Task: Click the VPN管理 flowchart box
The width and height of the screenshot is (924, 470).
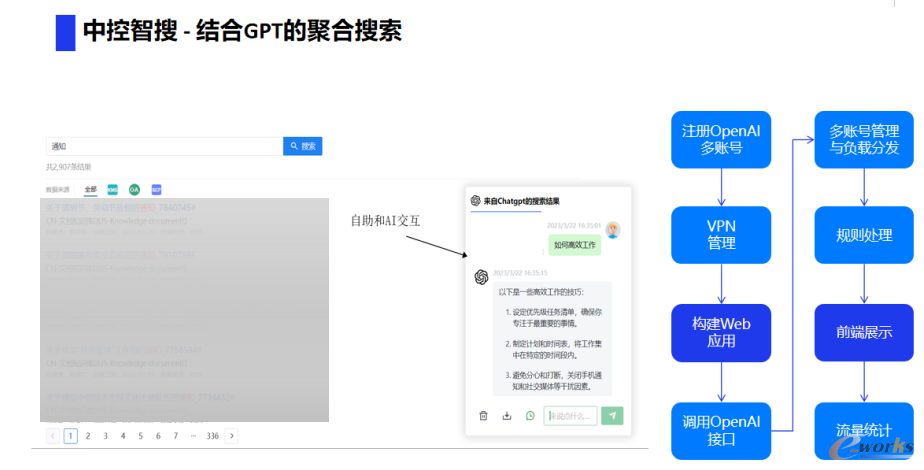Action: click(x=721, y=235)
